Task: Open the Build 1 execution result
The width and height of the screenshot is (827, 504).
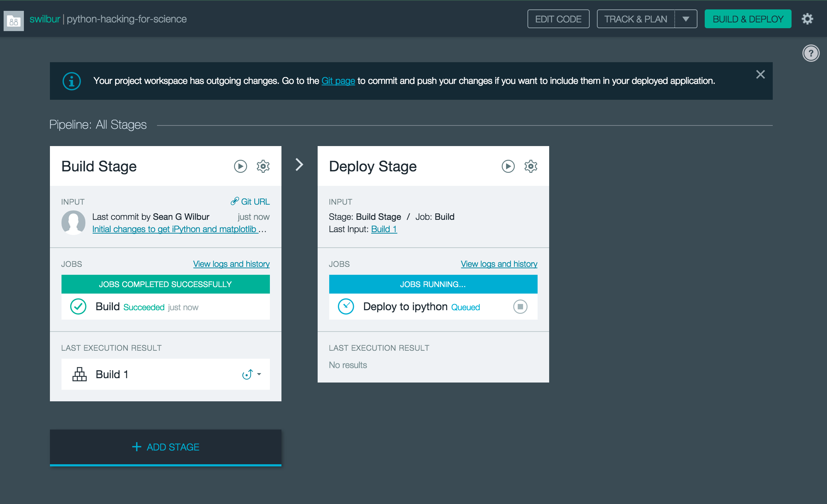Action: tap(112, 374)
